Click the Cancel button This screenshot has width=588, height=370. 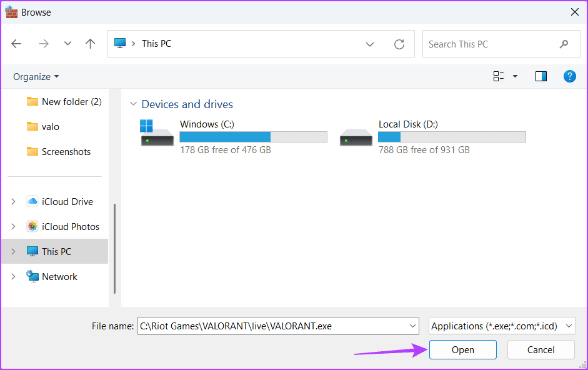tap(541, 350)
